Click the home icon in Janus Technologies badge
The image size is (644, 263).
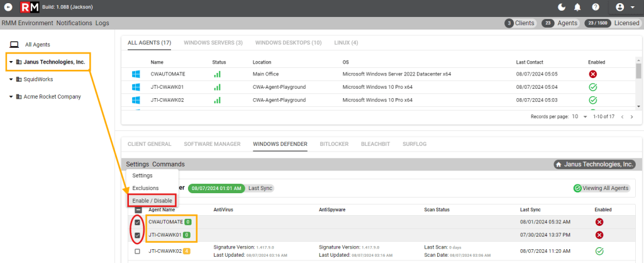tap(558, 164)
